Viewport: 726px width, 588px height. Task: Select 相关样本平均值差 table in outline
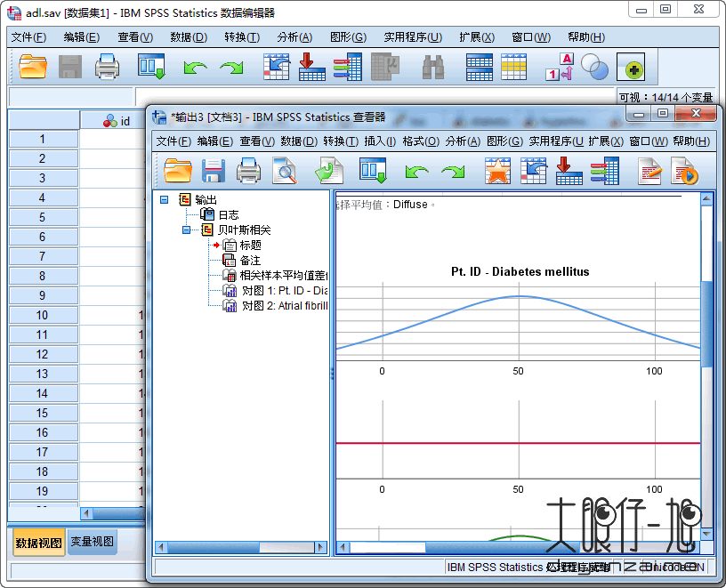pos(284,276)
